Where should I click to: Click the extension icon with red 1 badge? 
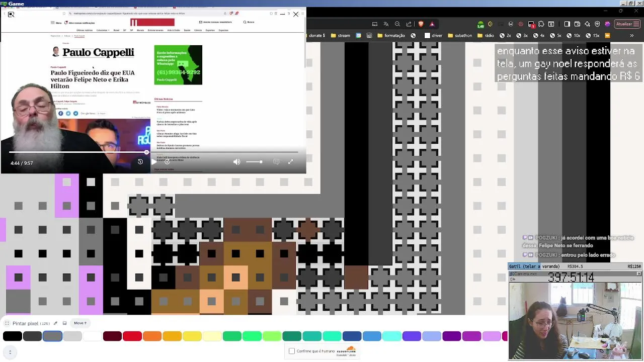(x=531, y=25)
